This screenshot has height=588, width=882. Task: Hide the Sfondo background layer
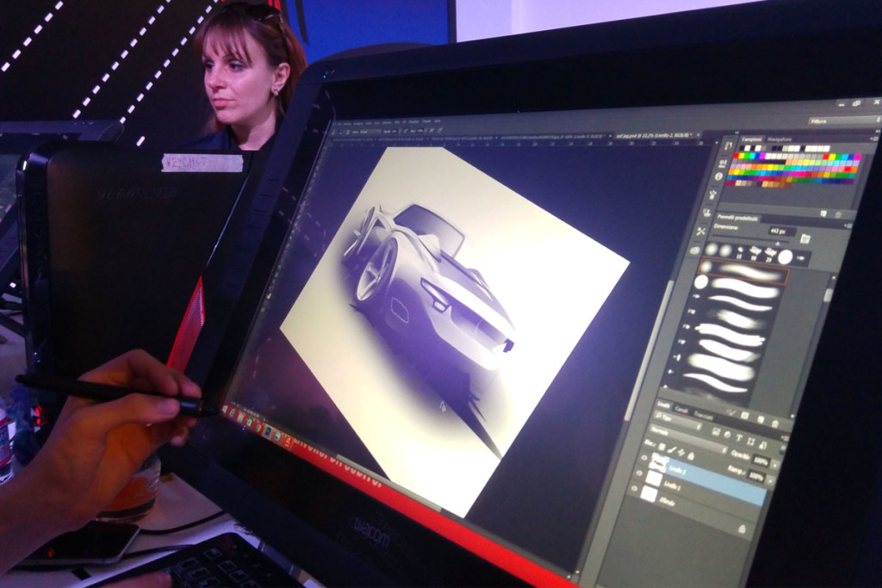pos(635,490)
